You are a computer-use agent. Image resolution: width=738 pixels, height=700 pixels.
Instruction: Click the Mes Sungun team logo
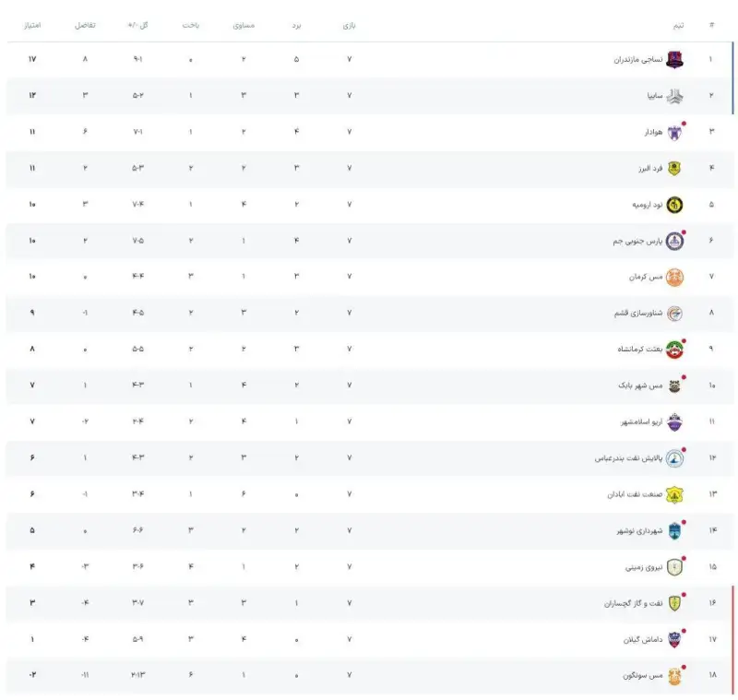675,676
